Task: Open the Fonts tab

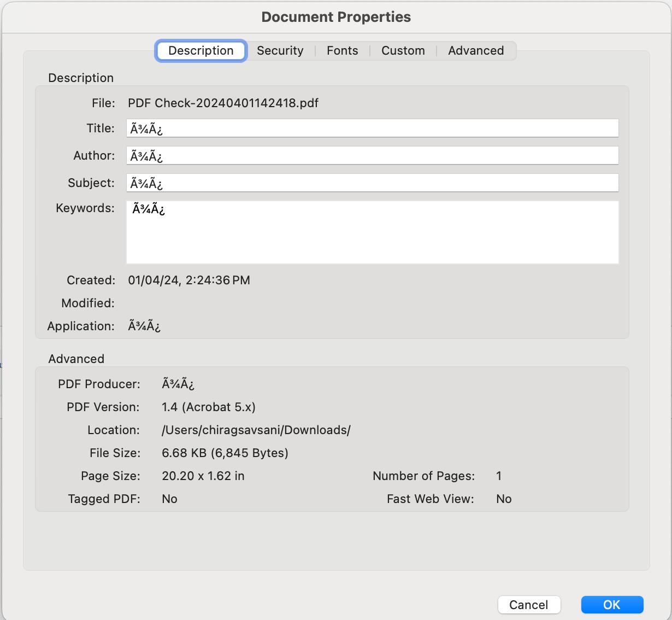Action: 342,51
